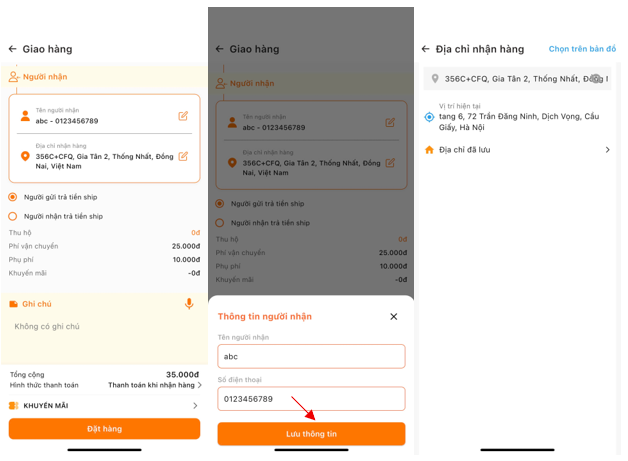The width and height of the screenshot is (628, 461).
Task: Close the Thông tin người nhận popup
Action: tap(393, 317)
